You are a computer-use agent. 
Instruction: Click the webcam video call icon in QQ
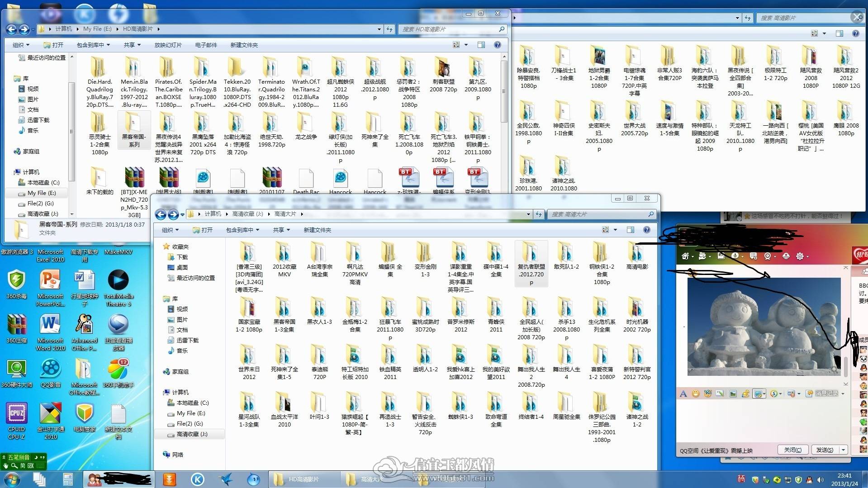tap(768, 256)
